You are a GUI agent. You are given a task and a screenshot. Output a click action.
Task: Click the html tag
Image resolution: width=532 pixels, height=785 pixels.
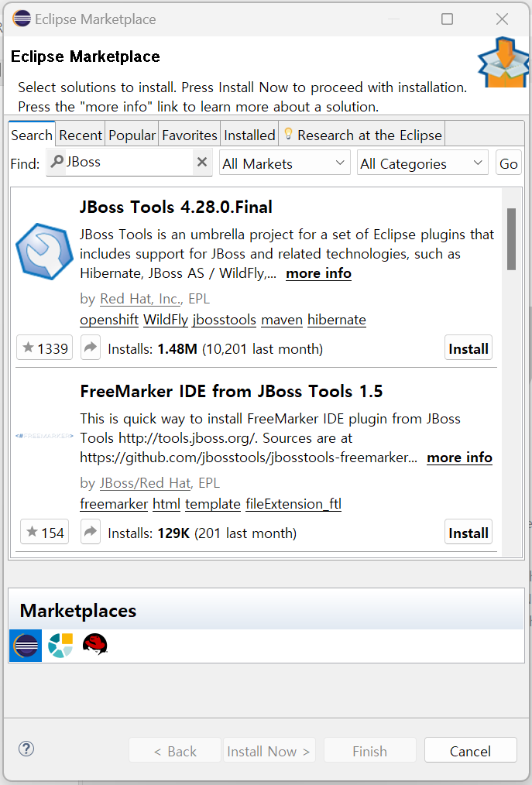(166, 504)
